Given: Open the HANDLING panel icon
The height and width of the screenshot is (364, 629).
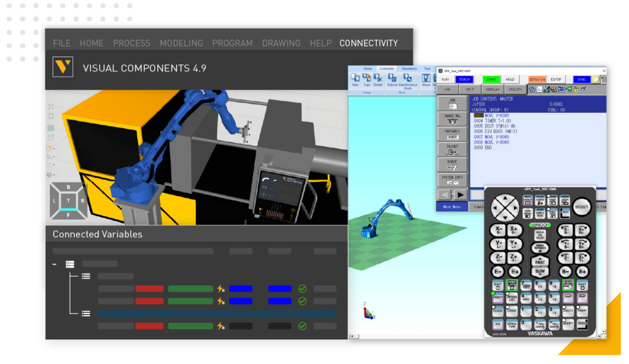Looking at the screenshot, I should 453,119.
